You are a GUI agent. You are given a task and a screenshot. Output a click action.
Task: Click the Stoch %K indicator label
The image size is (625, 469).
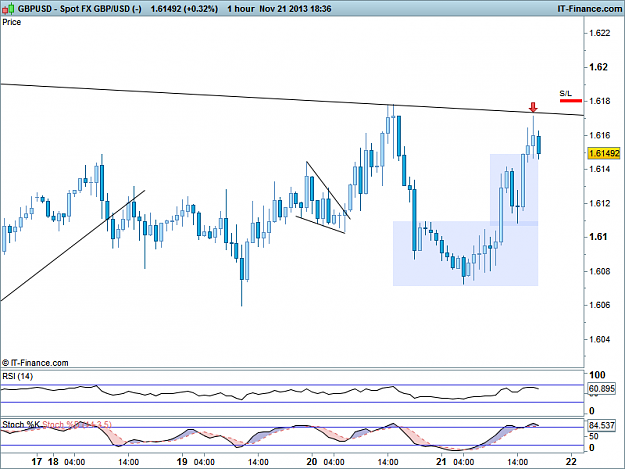(x=21, y=425)
